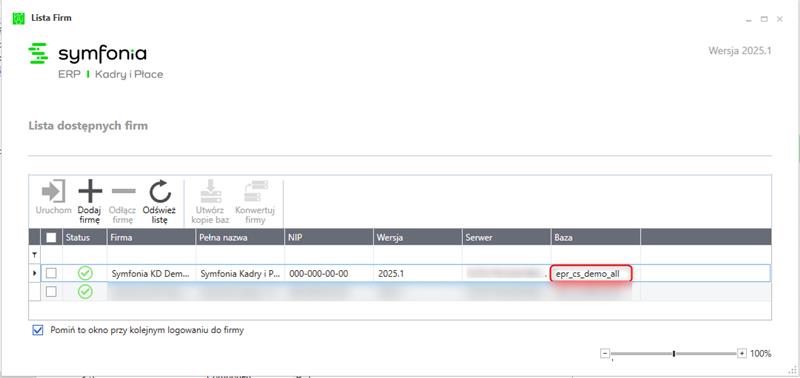Click green status icon in second row
This screenshot has height=378, width=800.
85,292
